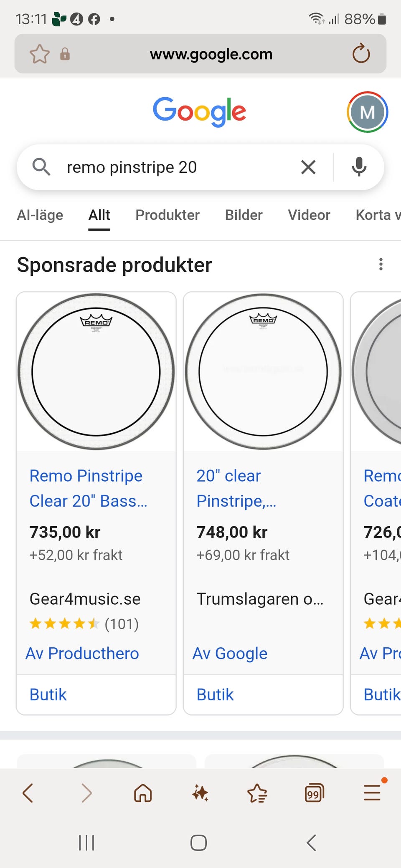
Task: Open the browser AI sparkle assistant
Action: 200,793
